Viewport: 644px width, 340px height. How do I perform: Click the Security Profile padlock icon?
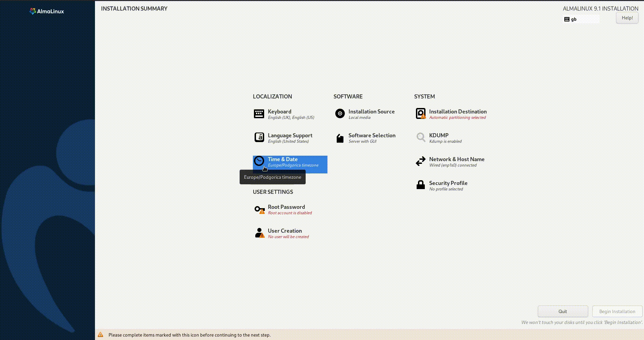point(421,185)
